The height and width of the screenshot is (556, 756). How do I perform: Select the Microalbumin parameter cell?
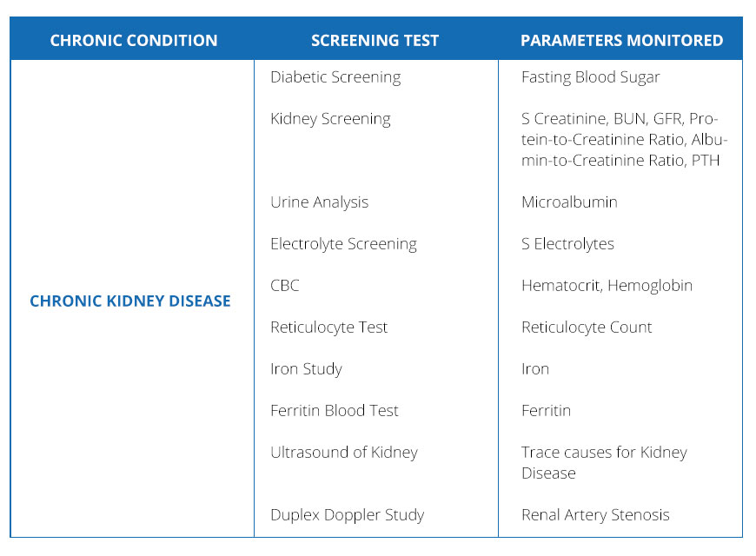point(569,202)
